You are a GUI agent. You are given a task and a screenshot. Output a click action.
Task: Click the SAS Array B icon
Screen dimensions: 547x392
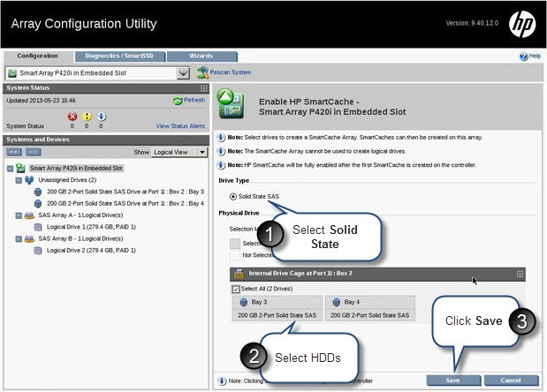click(x=29, y=239)
